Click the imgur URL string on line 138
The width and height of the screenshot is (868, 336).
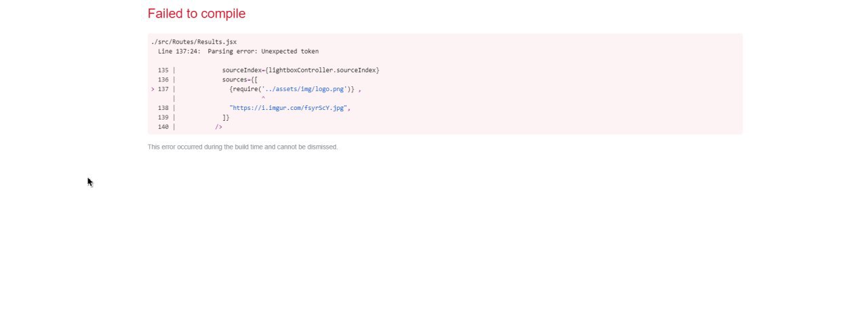click(x=290, y=108)
